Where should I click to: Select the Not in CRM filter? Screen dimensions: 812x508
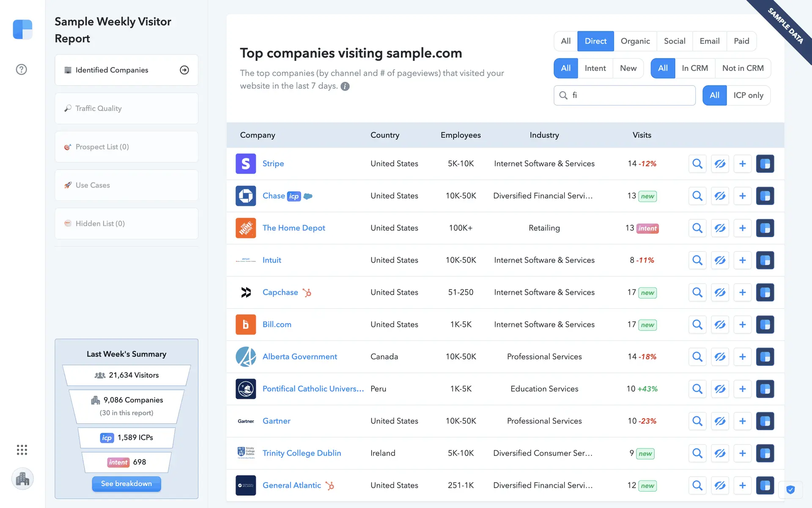click(x=743, y=68)
